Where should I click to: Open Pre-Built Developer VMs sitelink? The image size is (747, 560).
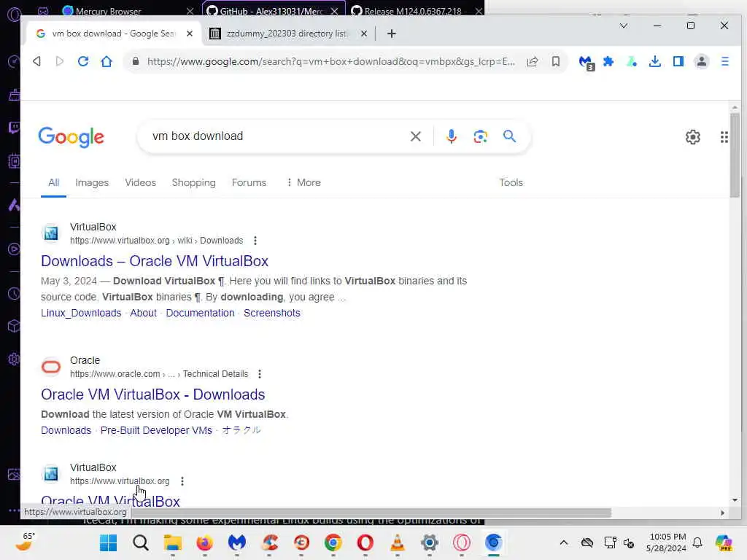coord(156,430)
